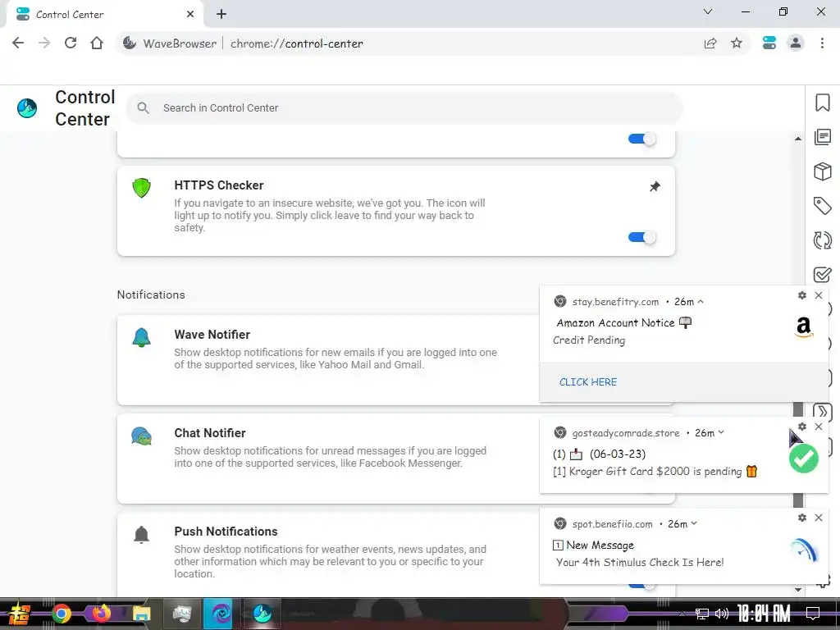
Task: Open the package tracker box sidebar icon
Action: click(x=822, y=171)
